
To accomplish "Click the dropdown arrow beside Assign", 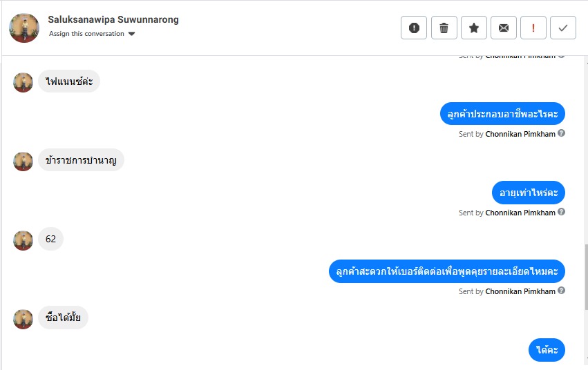I will tap(132, 34).
